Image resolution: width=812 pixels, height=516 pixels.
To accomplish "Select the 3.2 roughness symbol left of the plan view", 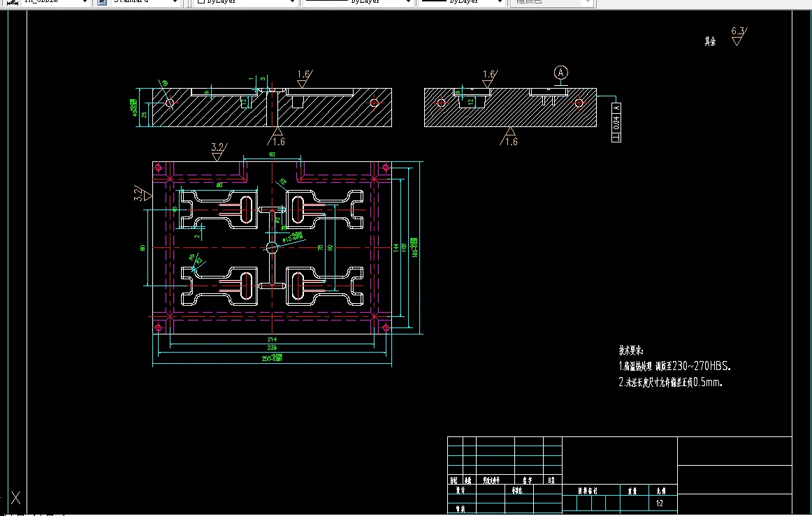I will pos(143,193).
